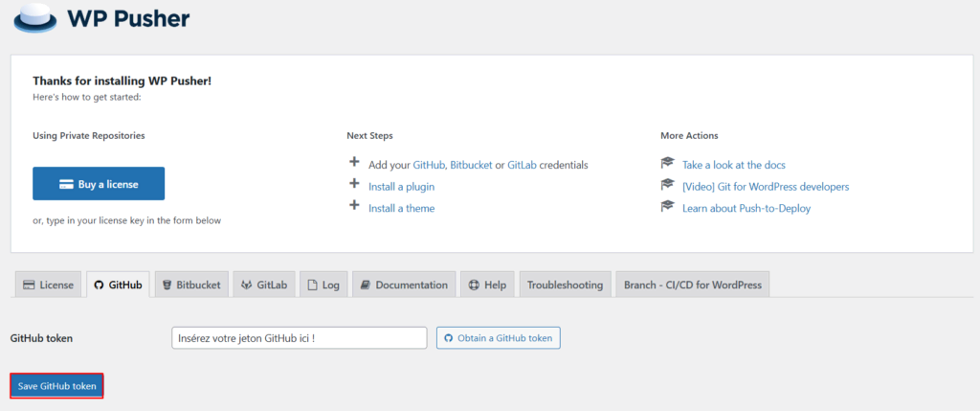Select the GitLab tab

[x=263, y=285]
